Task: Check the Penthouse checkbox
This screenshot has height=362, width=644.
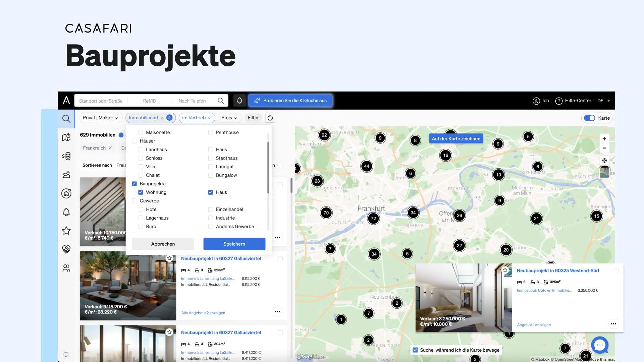Action: click(211, 132)
